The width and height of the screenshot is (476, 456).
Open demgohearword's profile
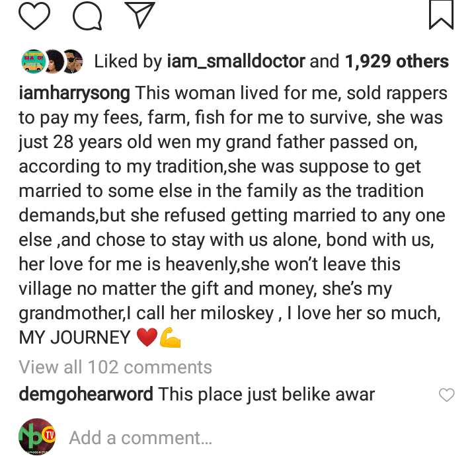coord(86,395)
